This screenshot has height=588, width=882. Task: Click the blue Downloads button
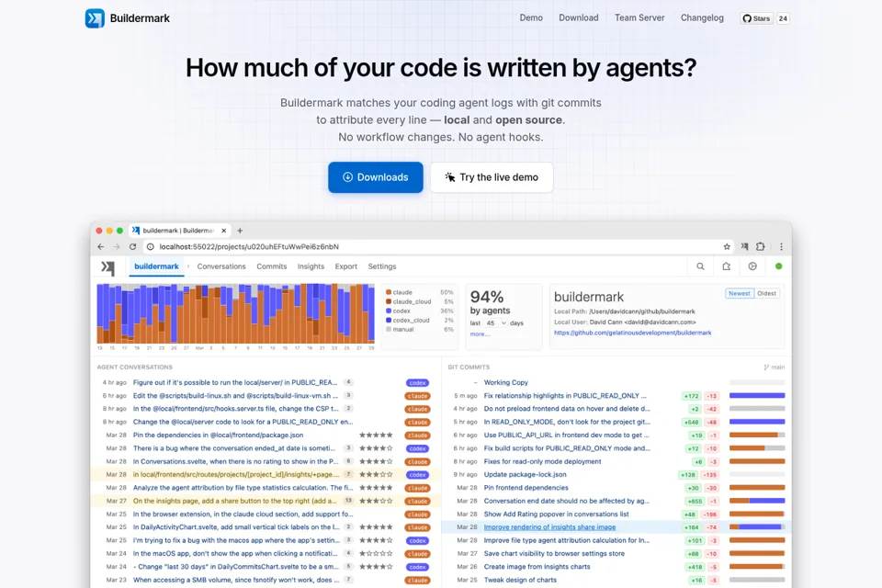click(376, 177)
